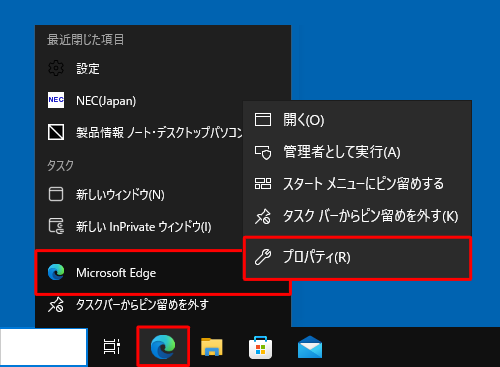Click the NEC logo icon
500x367 pixels.
click(56, 100)
